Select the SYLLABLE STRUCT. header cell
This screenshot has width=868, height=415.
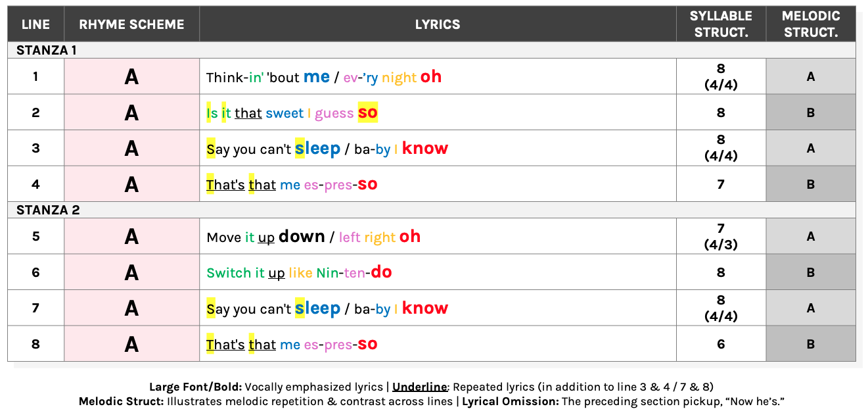coord(721,24)
